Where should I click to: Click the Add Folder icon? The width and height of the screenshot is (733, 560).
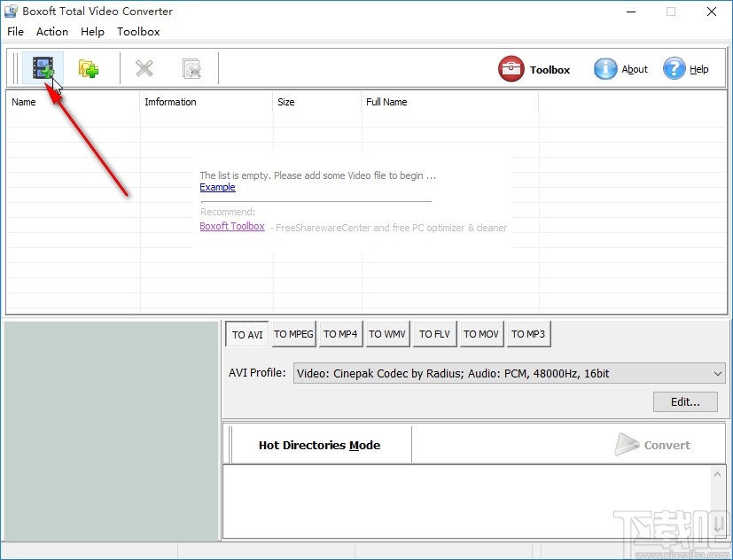tap(88, 68)
